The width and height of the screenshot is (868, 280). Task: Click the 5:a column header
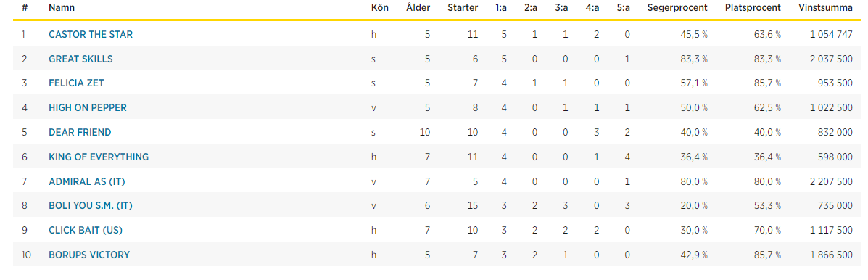pyautogui.click(x=624, y=8)
